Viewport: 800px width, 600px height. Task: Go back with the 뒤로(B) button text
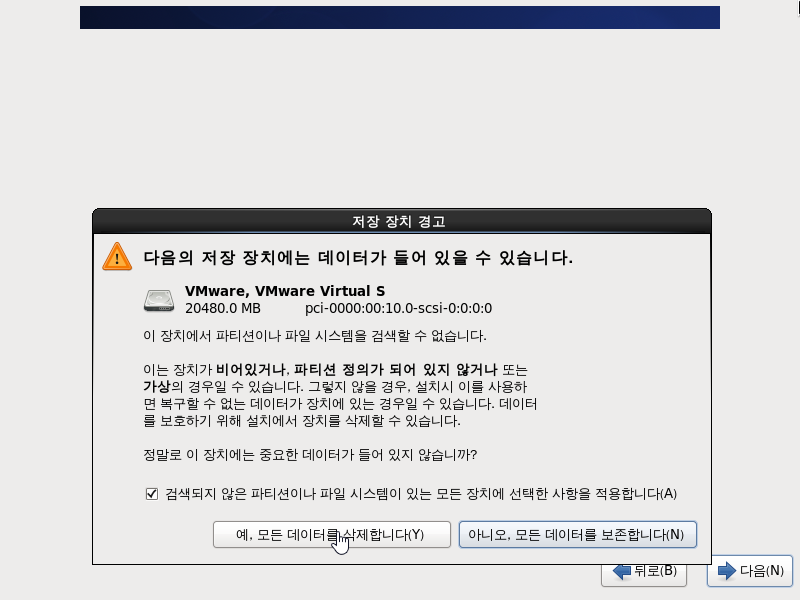tap(656, 572)
